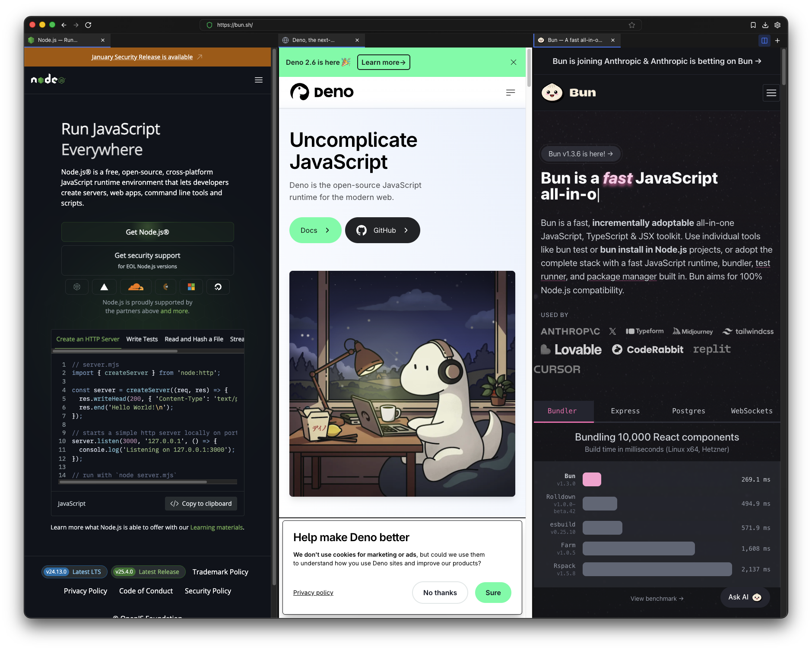
Task: Switch to the Write Tests code tab
Action: click(x=142, y=339)
